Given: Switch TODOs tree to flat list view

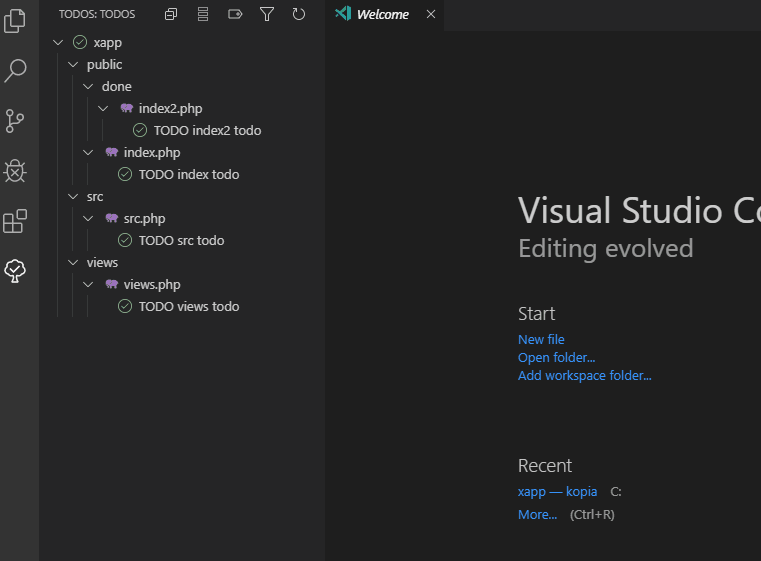Looking at the screenshot, I should (203, 15).
